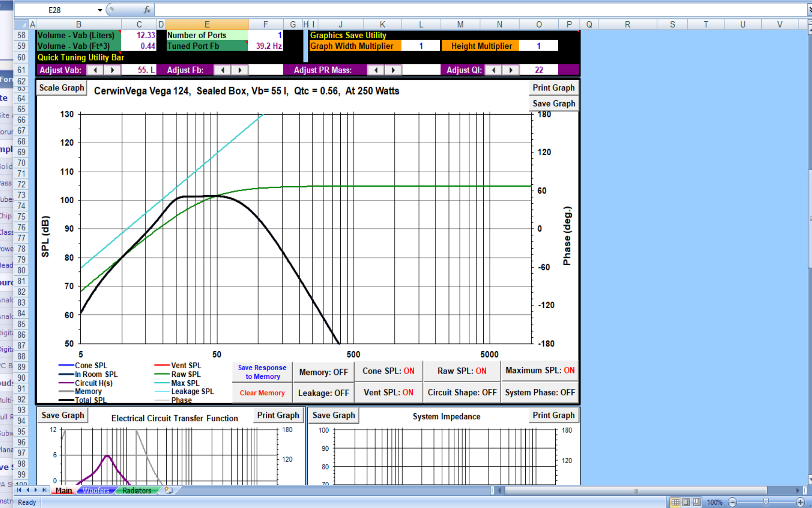Toggle Raw SPL ON button

(462, 371)
